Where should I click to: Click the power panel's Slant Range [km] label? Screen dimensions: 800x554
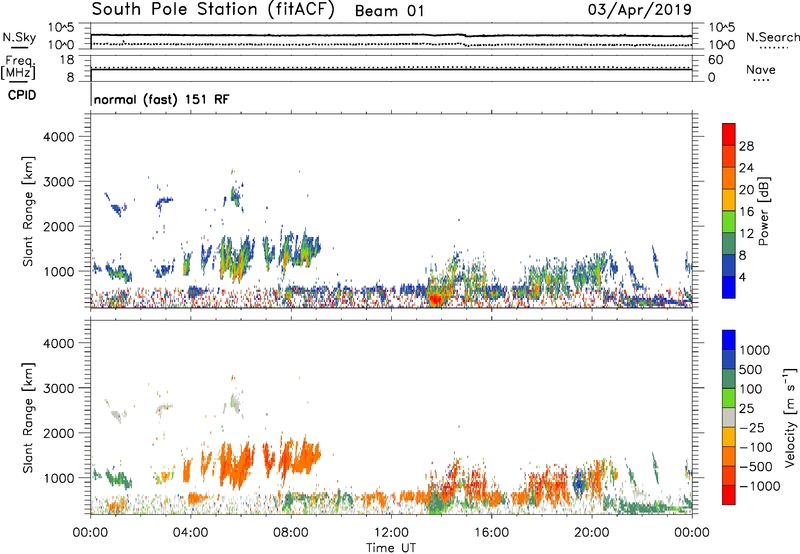(x=28, y=212)
